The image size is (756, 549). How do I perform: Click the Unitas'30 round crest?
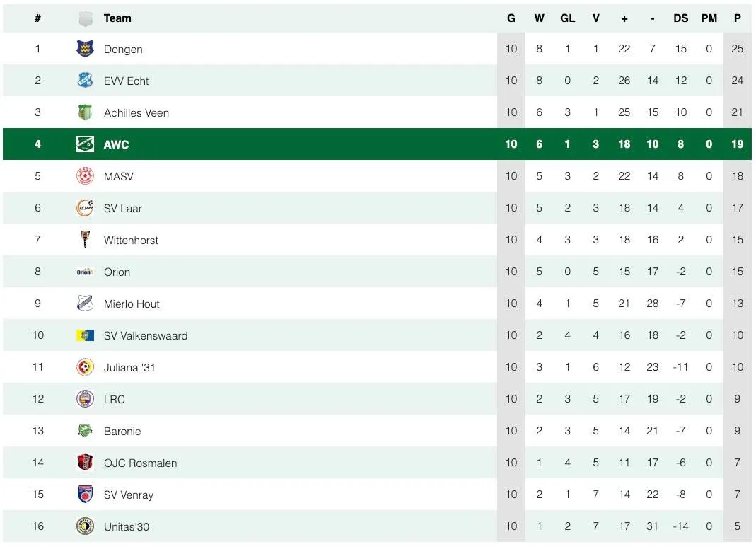(85, 526)
